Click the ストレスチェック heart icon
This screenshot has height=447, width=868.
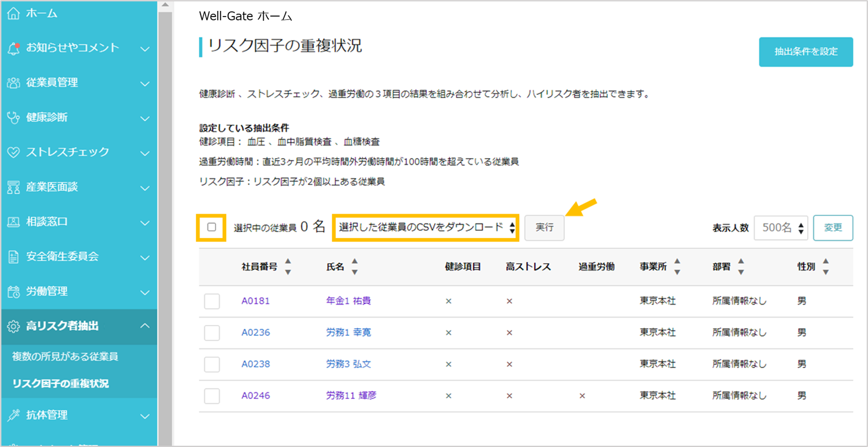(x=13, y=152)
